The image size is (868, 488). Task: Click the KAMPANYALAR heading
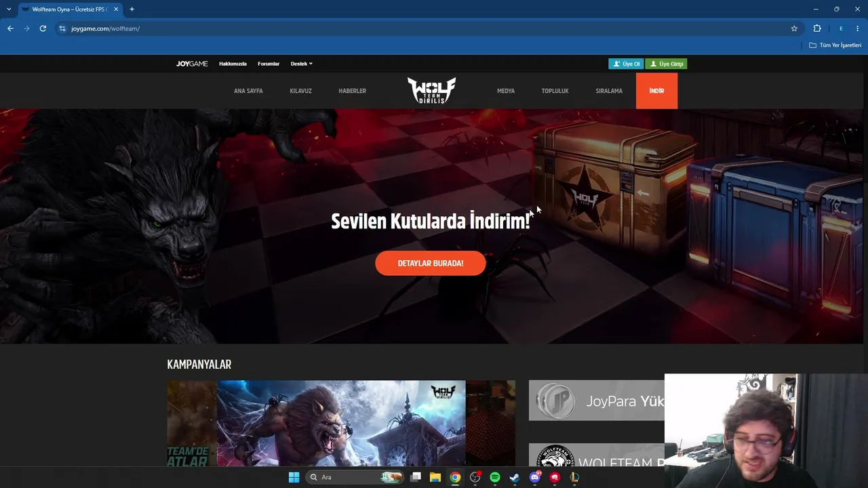tap(199, 365)
